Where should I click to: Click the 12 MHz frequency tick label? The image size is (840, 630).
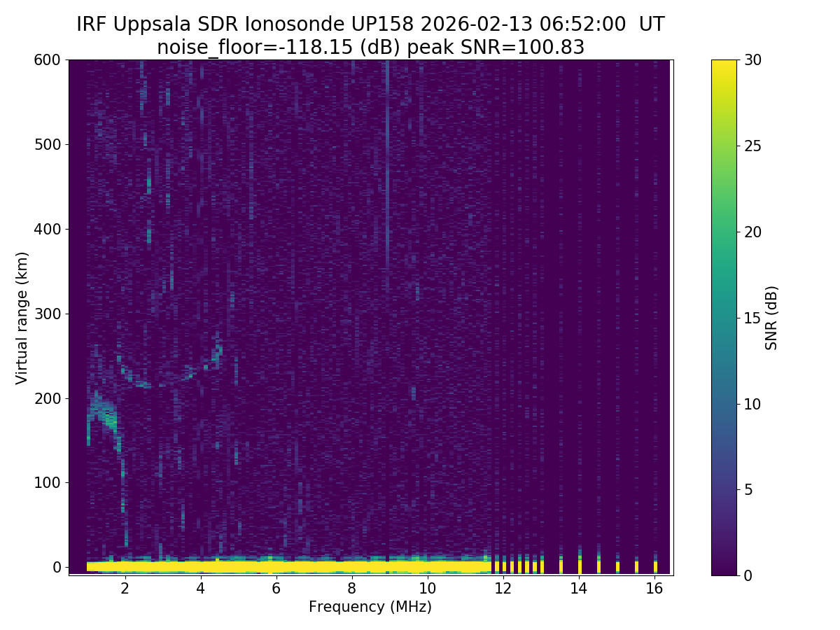(x=503, y=588)
